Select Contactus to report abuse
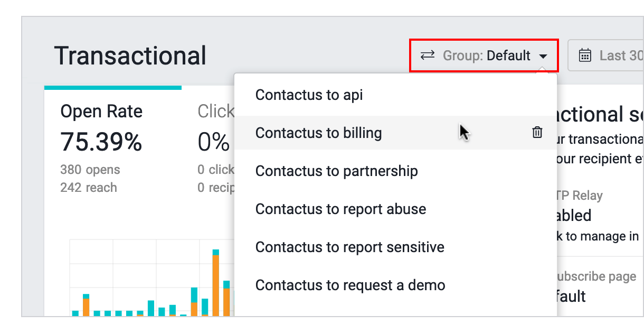 click(340, 209)
